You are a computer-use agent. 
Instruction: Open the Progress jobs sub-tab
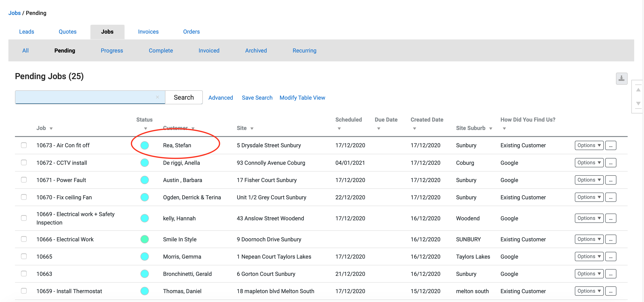112,50
